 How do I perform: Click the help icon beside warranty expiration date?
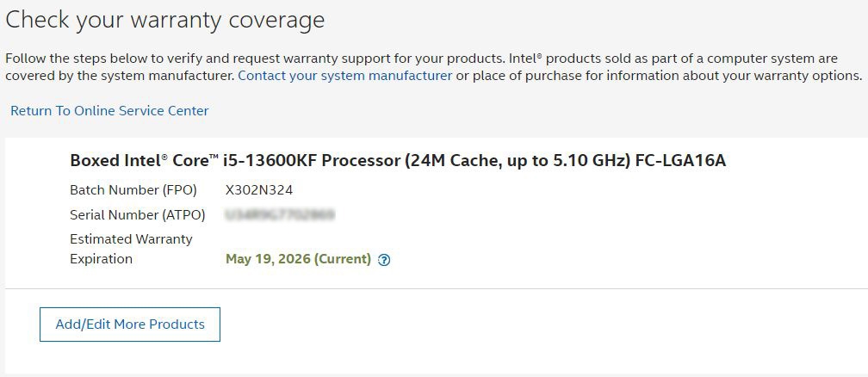pyautogui.click(x=384, y=260)
